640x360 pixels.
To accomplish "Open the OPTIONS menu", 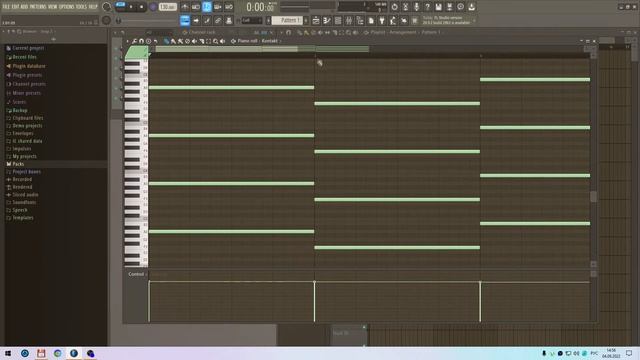I will [x=67, y=7].
